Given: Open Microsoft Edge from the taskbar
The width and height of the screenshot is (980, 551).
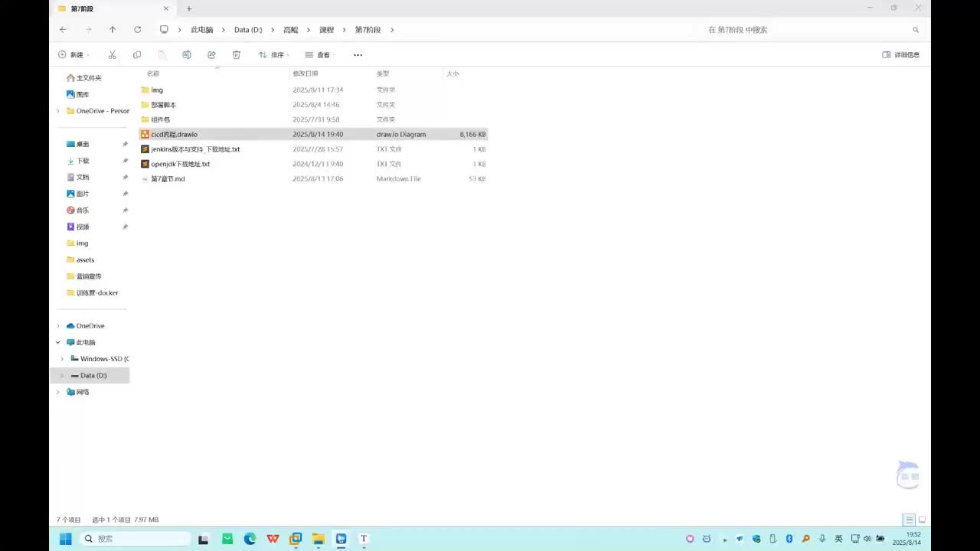Looking at the screenshot, I should click(x=250, y=539).
